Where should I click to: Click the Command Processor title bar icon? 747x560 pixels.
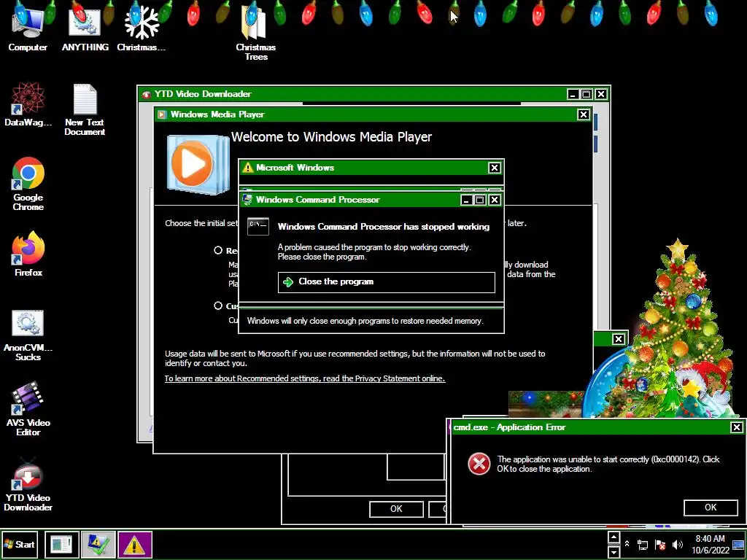[247, 200]
